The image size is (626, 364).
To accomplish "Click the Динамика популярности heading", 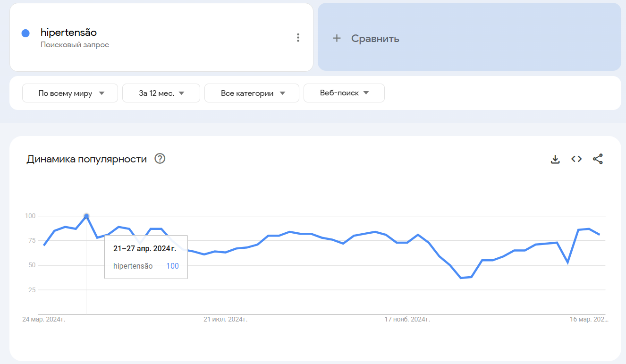I will pos(86,159).
